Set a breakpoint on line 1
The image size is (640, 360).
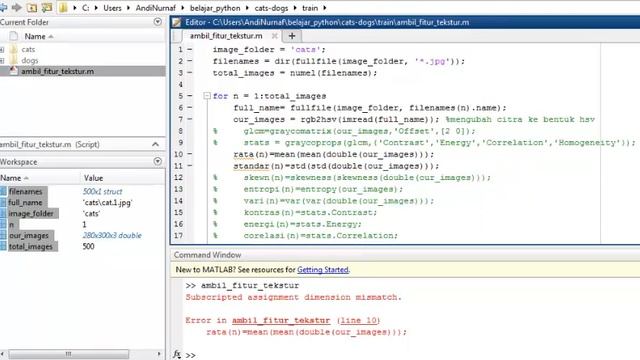point(190,49)
